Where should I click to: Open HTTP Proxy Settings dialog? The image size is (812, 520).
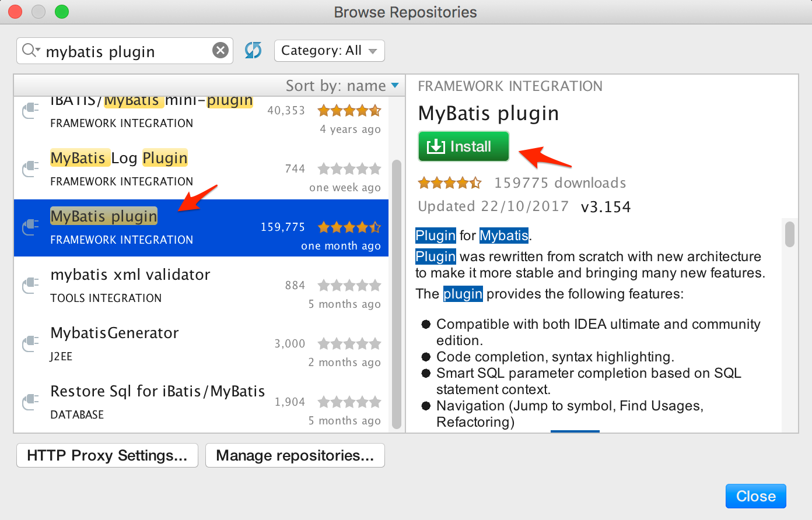pyautogui.click(x=107, y=455)
